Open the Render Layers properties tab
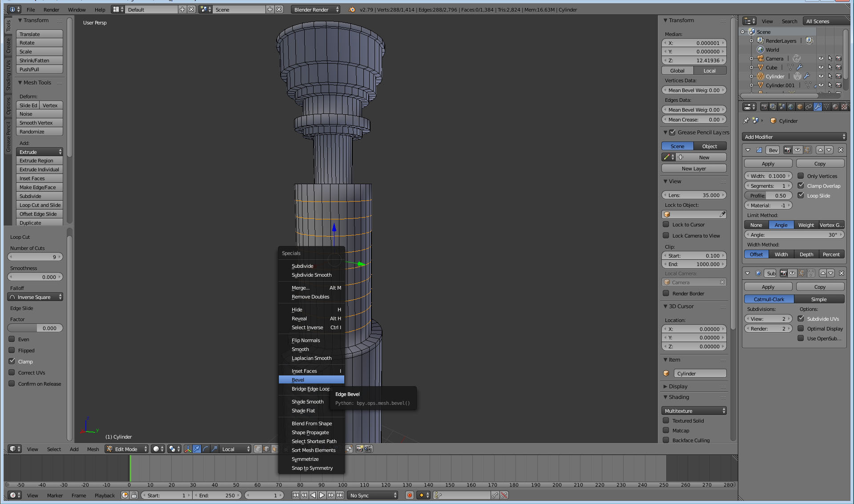The height and width of the screenshot is (504, 854). [x=773, y=107]
